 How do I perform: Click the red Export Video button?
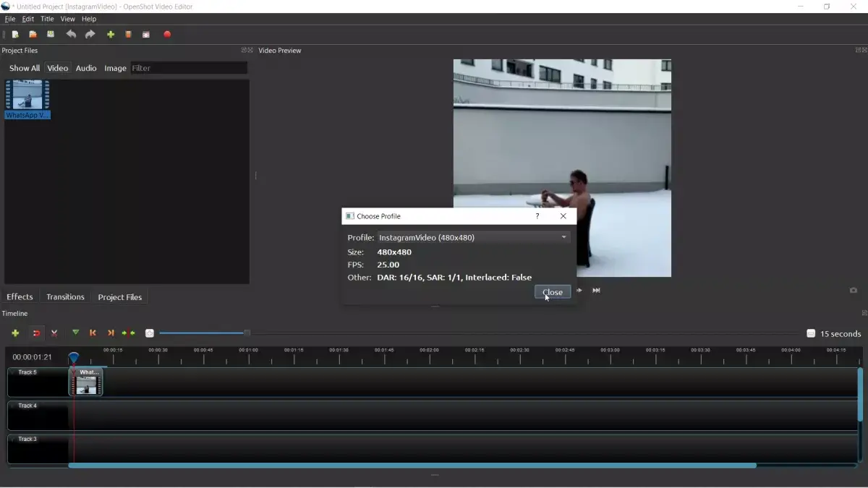point(167,35)
